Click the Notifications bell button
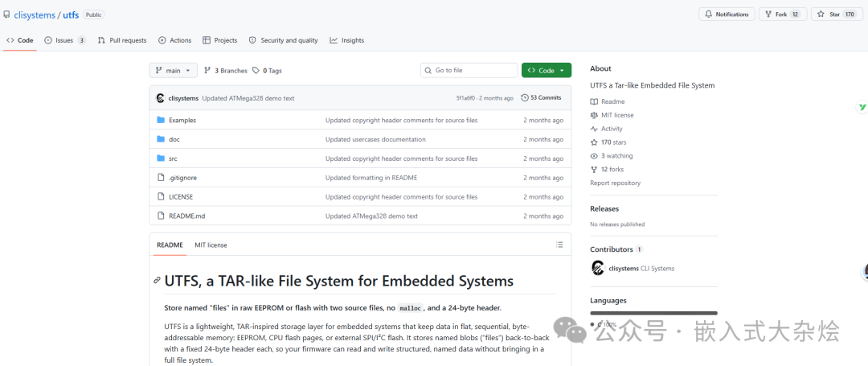Image resolution: width=868 pixels, height=366 pixels. click(x=727, y=14)
